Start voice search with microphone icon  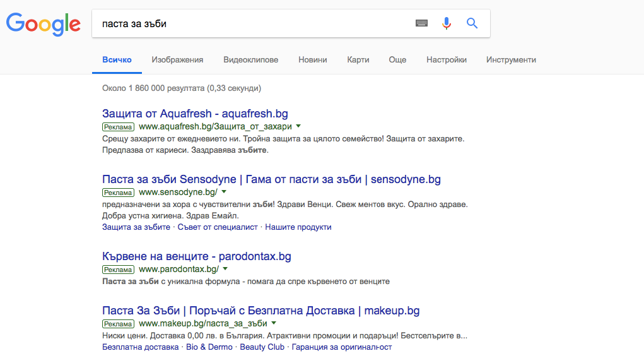(447, 23)
